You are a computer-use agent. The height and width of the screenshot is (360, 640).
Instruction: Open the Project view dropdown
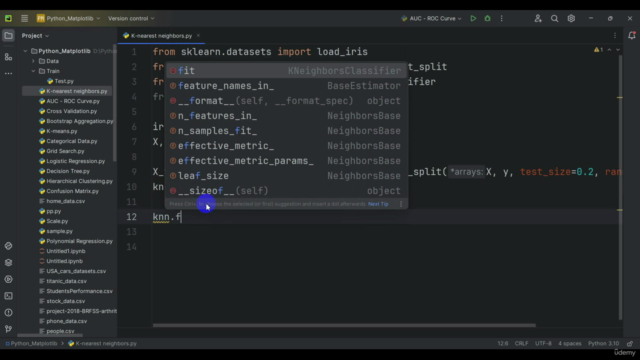(x=35, y=36)
